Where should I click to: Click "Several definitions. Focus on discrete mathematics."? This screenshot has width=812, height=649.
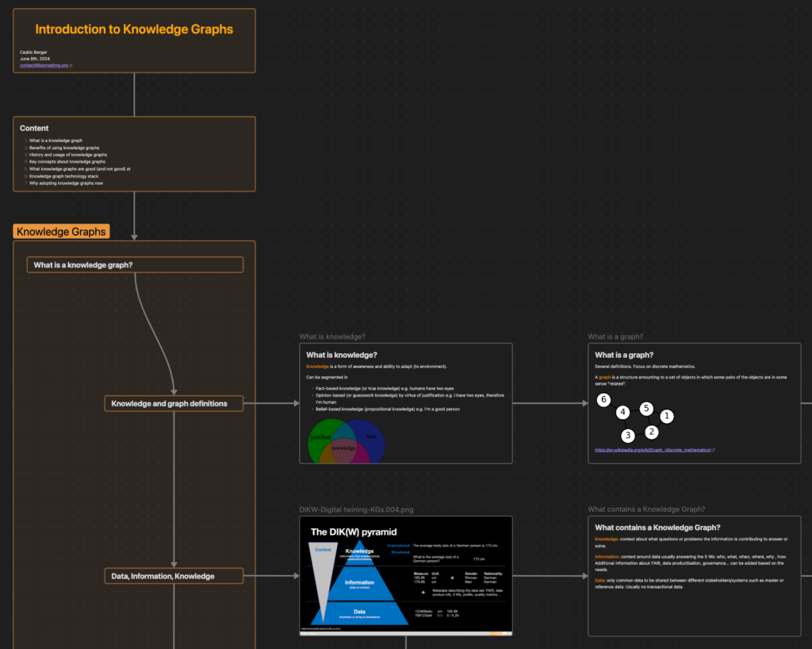645,367
